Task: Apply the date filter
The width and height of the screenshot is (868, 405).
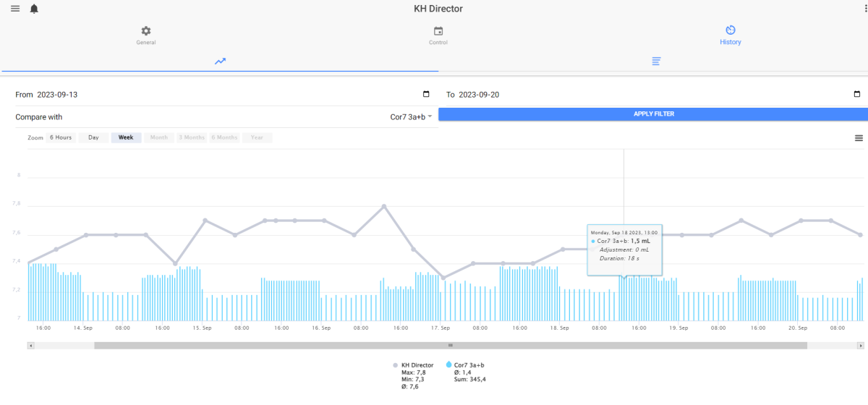Action: (653, 114)
